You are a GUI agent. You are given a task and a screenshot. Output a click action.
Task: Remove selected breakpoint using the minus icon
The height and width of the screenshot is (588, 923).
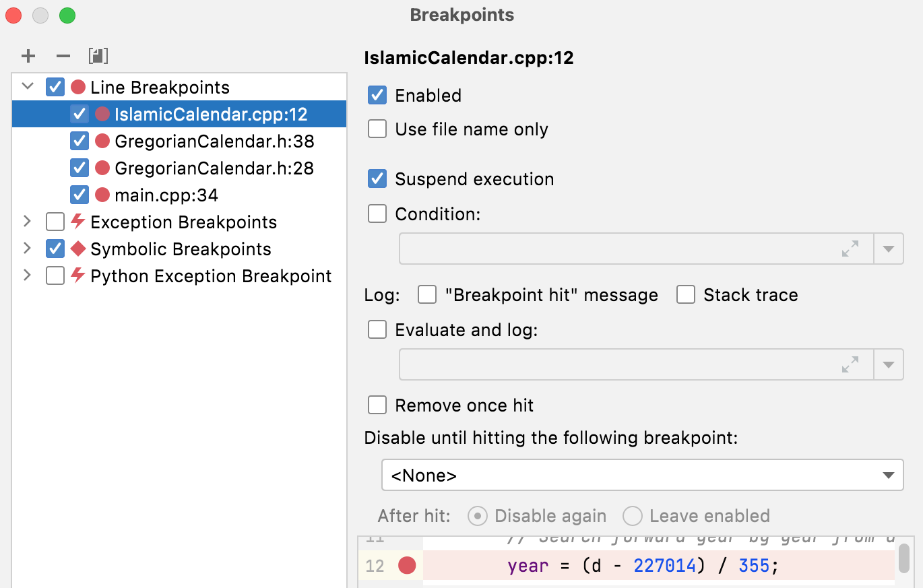(x=63, y=56)
